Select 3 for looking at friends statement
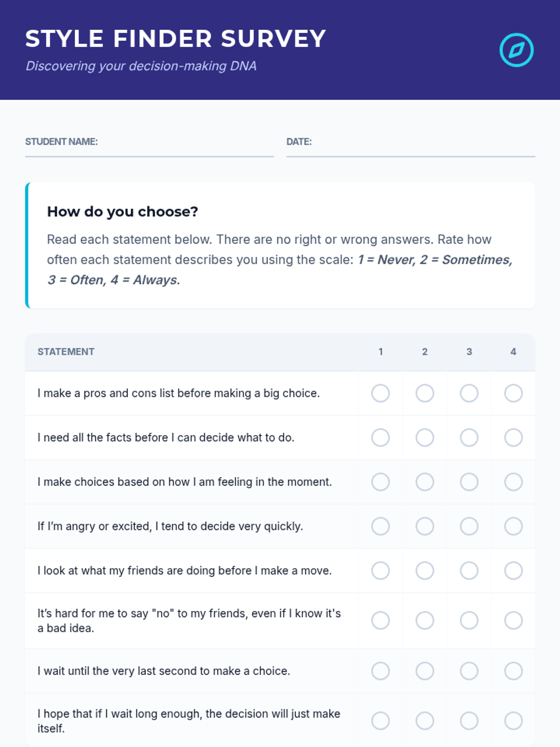The image size is (560, 747). (469, 571)
